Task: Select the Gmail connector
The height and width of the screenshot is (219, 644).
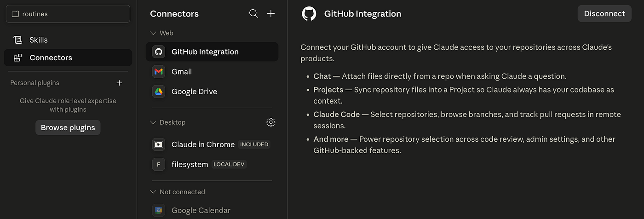Action: click(x=212, y=71)
